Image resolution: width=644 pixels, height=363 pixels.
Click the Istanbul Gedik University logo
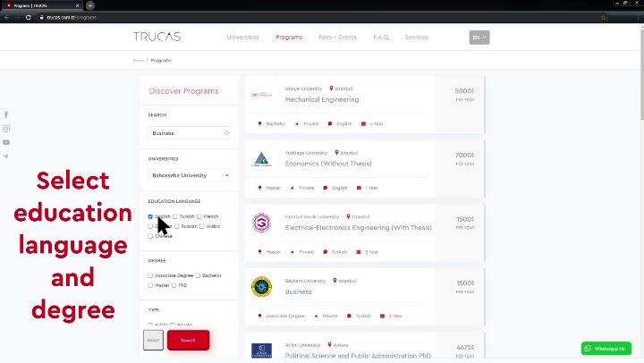pos(261,223)
